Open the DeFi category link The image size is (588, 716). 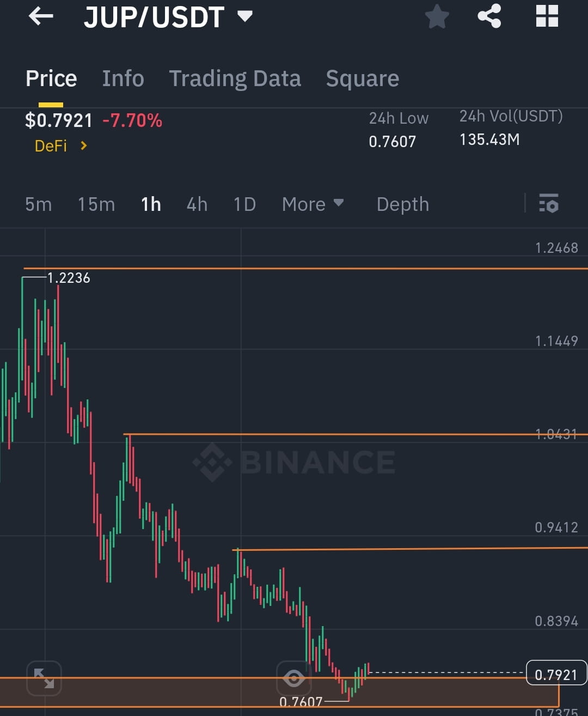(60, 146)
